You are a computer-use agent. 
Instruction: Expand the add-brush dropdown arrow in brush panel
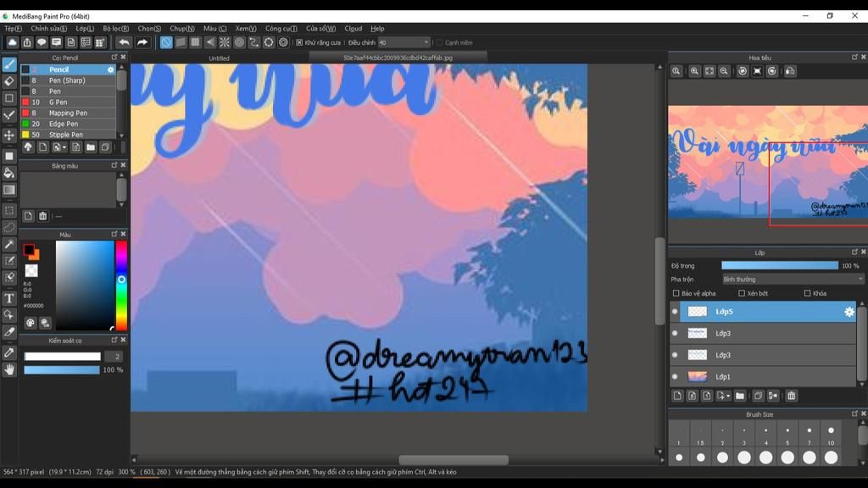pyautogui.click(x=64, y=147)
